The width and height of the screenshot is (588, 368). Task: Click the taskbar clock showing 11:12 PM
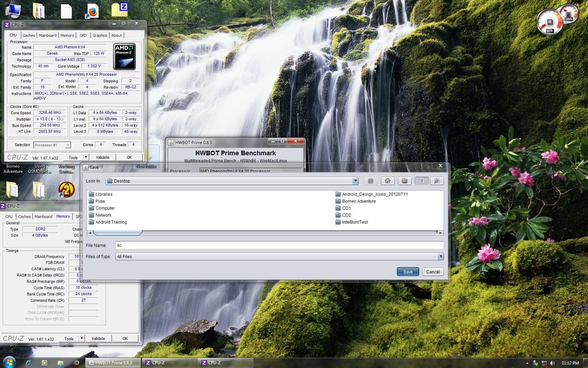pos(570,363)
